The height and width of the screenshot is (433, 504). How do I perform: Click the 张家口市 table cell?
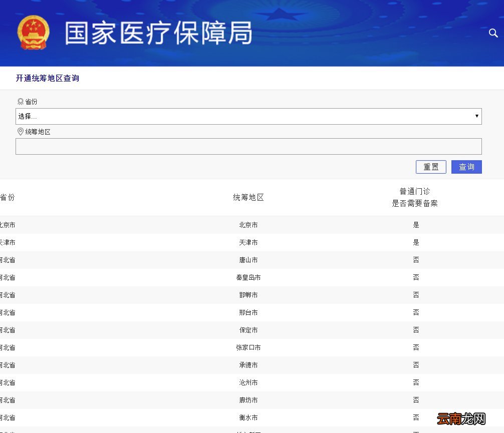[248, 347]
